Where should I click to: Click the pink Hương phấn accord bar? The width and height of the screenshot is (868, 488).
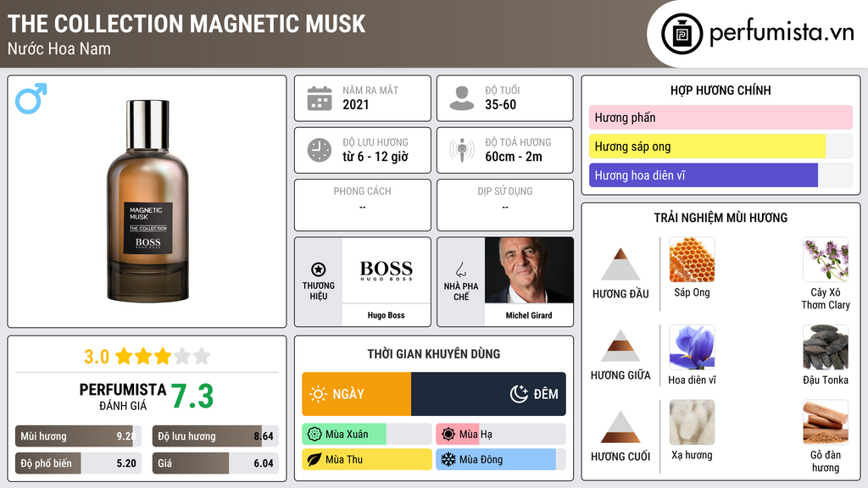[721, 117]
